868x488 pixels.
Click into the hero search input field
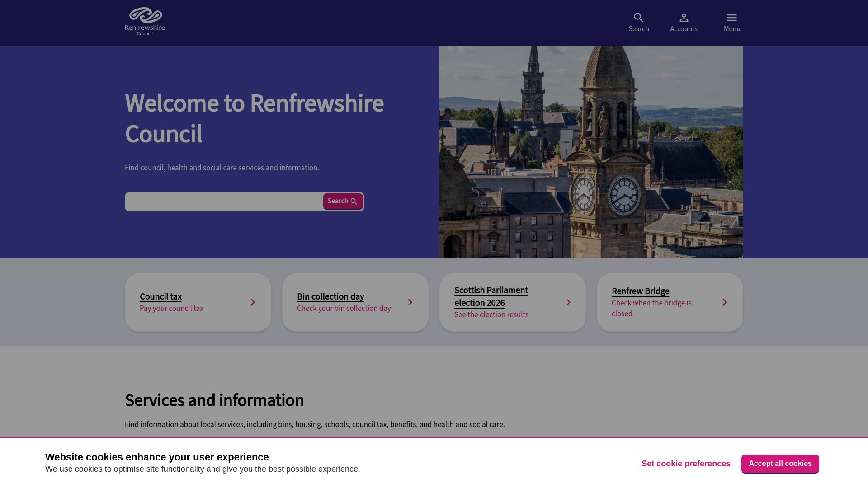coord(224,202)
